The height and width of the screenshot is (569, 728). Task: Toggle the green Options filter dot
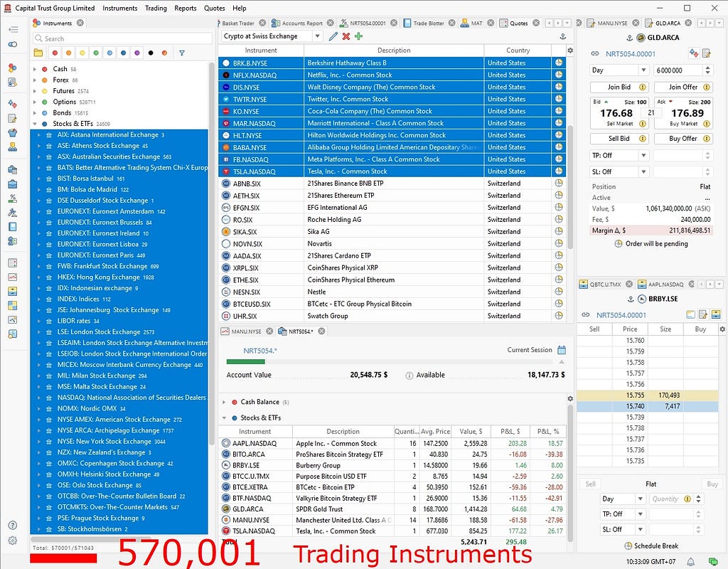point(96,53)
